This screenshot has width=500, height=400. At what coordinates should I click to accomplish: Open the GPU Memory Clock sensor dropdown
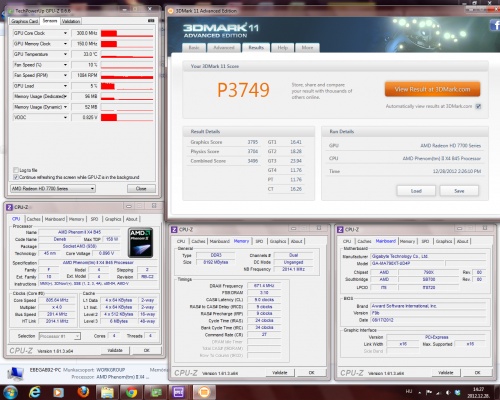[65, 44]
